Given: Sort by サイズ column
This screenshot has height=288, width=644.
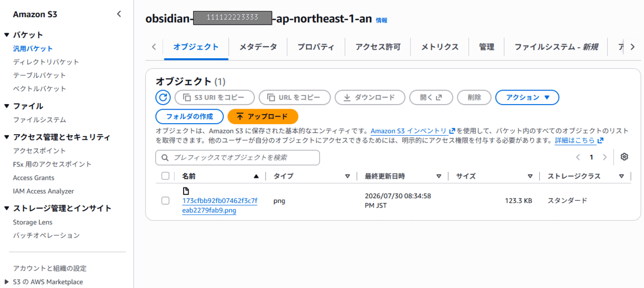Looking at the screenshot, I should click(530, 176).
